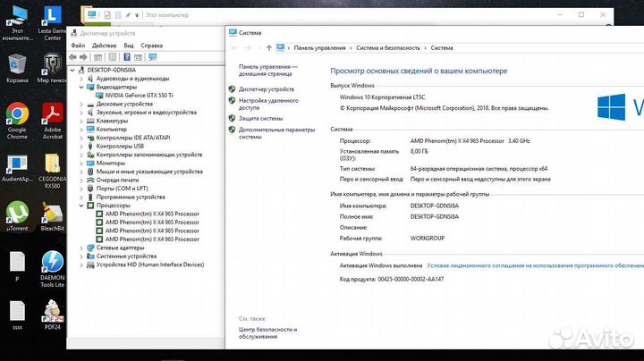Viewport: 644px width, 361px height.
Task: Select Очереди печати tree item
Action: pyautogui.click(x=117, y=180)
